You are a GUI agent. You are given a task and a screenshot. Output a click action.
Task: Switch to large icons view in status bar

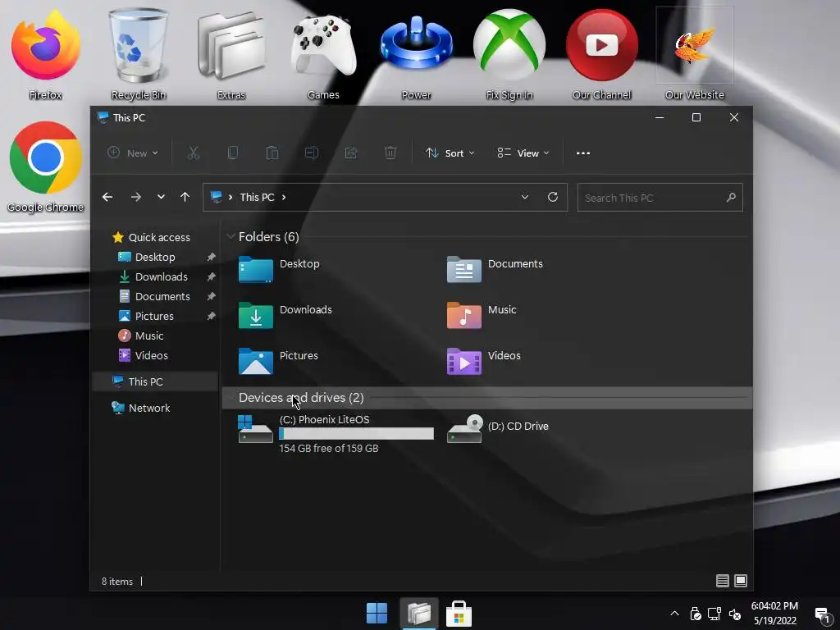(741, 581)
